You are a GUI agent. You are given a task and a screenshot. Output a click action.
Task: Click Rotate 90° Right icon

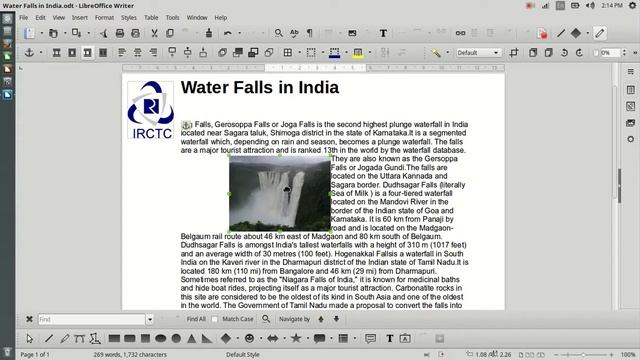pyautogui.click(x=580, y=52)
